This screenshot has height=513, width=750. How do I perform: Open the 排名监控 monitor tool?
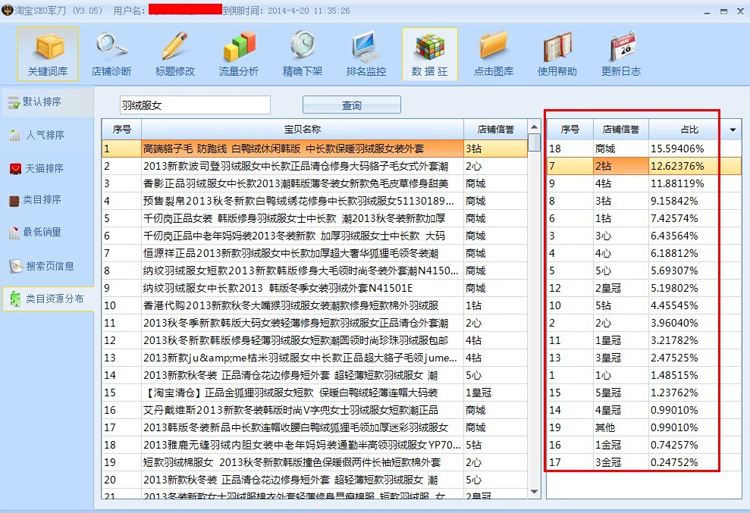click(x=366, y=54)
